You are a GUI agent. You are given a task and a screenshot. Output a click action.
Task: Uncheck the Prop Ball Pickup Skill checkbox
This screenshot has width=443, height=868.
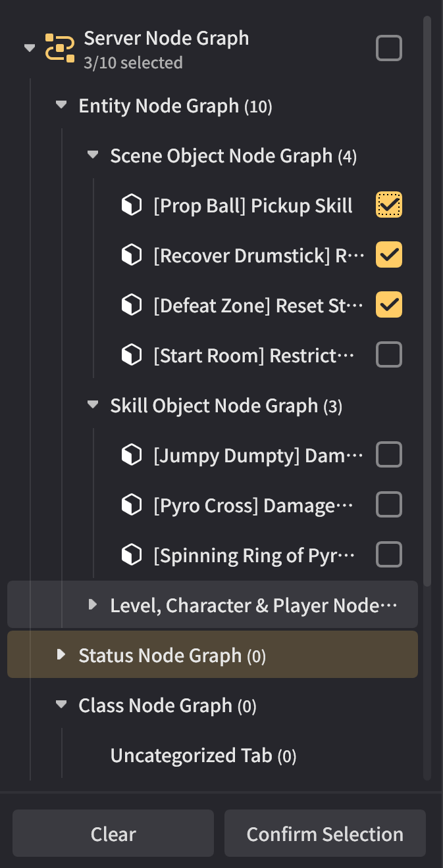(x=388, y=206)
